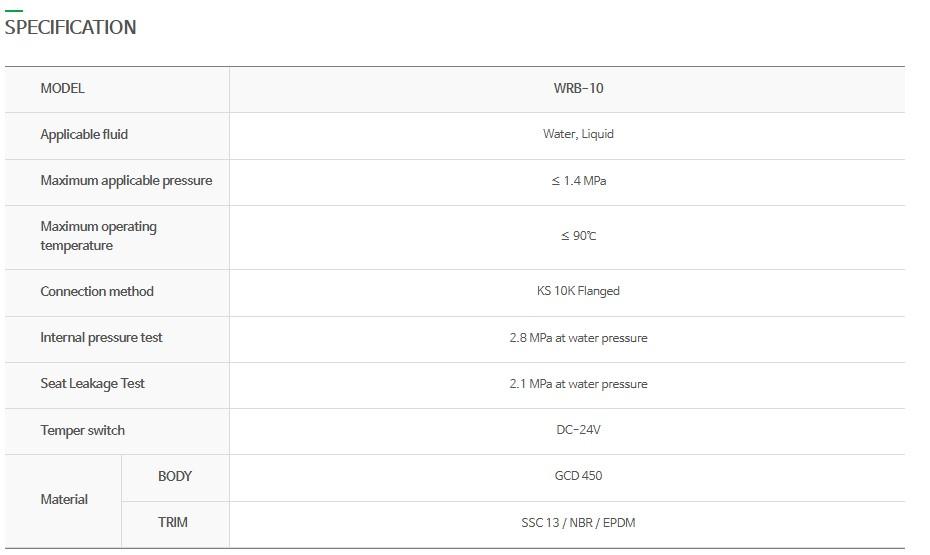This screenshot has height=555, width=930.
Task: Click the KS 10K Flanged value
Action: pyautogui.click(x=578, y=291)
